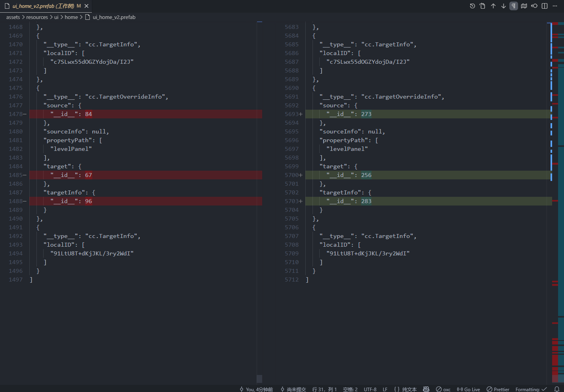Go to previous change arrow
The image size is (564, 392).
click(x=493, y=6)
